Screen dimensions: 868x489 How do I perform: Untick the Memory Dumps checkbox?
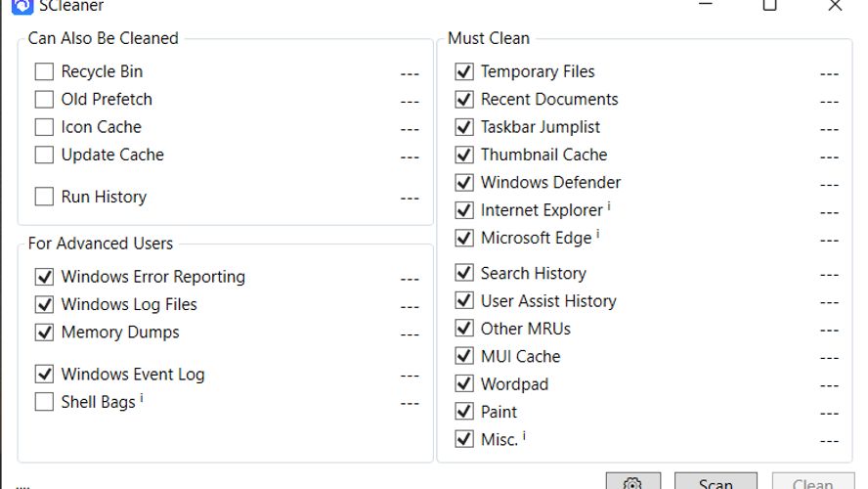point(44,332)
